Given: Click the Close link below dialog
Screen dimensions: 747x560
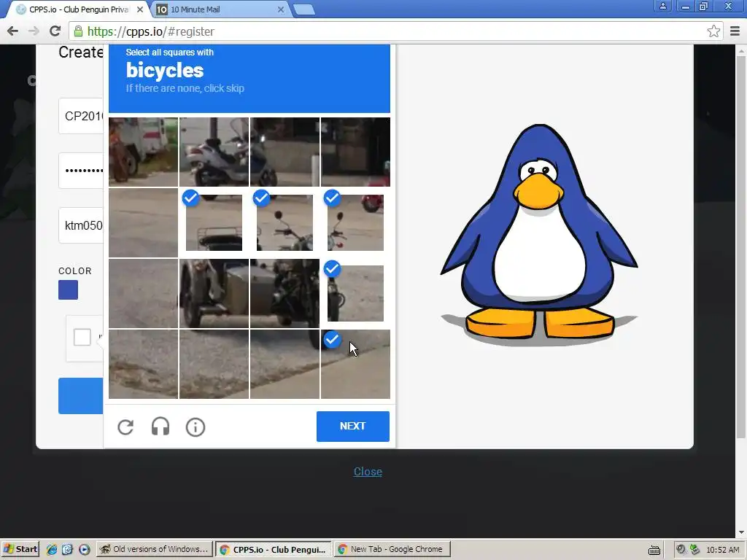Looking at the screenshot, I should coord(368,472).
